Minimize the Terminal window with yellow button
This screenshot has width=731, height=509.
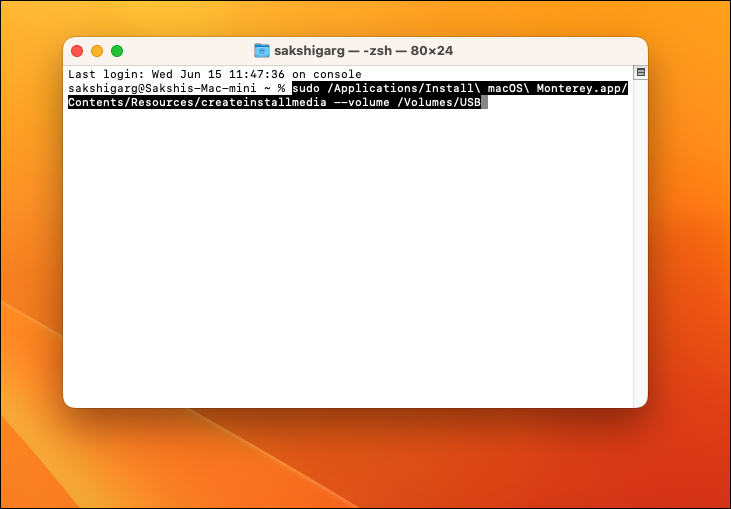(x=97, y=51)
